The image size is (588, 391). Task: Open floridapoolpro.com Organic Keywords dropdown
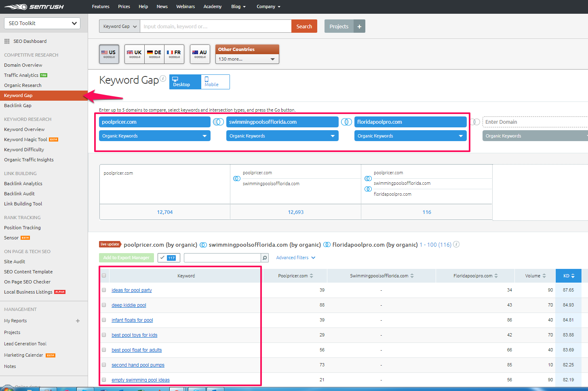pyautogui.click(x=410, y=136)
